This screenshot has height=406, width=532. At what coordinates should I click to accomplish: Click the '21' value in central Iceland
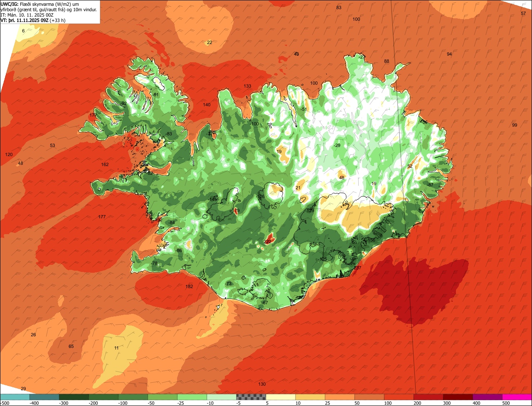(x=298, y=188)
